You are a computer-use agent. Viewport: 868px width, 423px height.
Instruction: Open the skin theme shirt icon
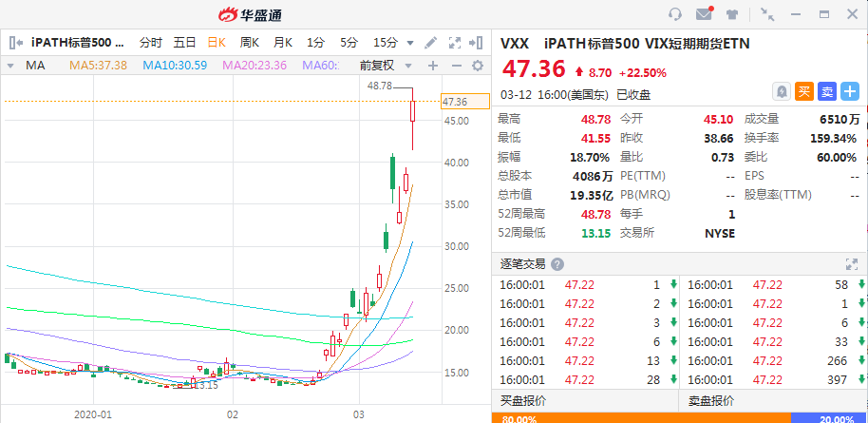tap(732, 14)
